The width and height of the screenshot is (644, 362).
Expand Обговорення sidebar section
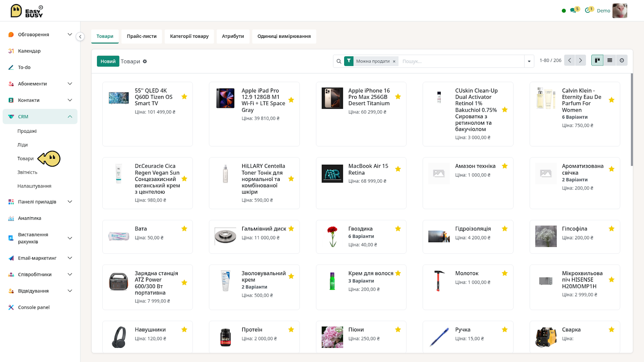[x=70, y=35]
